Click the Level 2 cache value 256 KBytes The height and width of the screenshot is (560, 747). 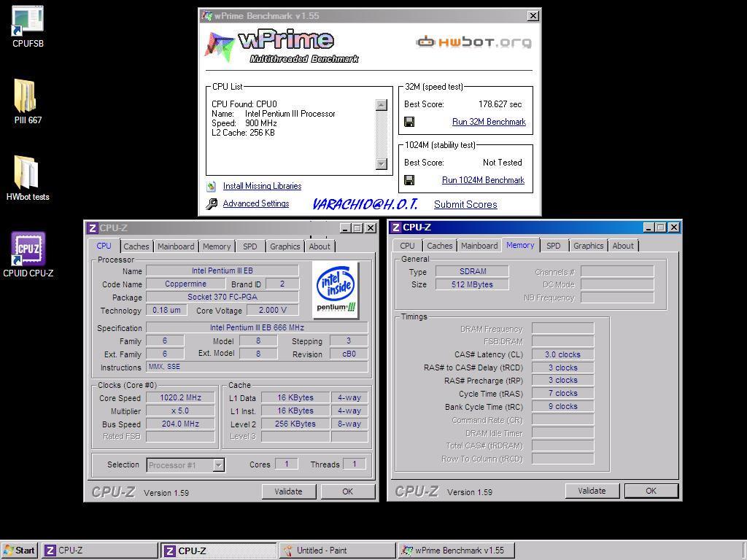(x=295, y=424)
